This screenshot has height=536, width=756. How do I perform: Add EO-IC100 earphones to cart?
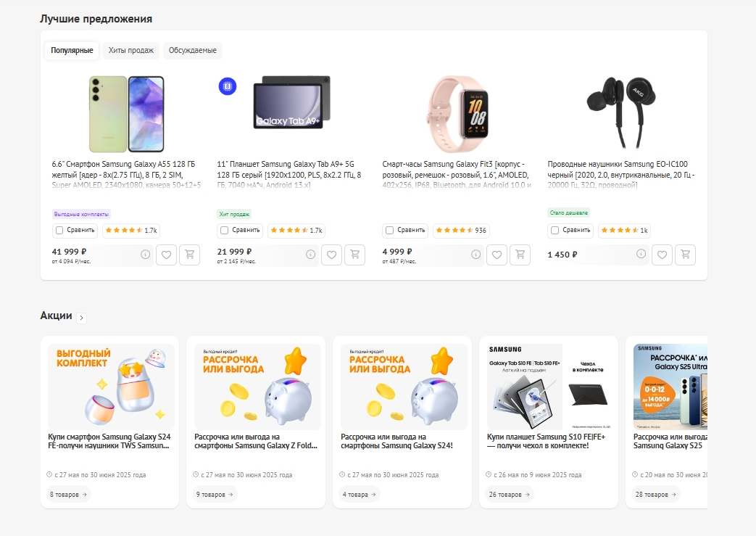tap(685, 255)
